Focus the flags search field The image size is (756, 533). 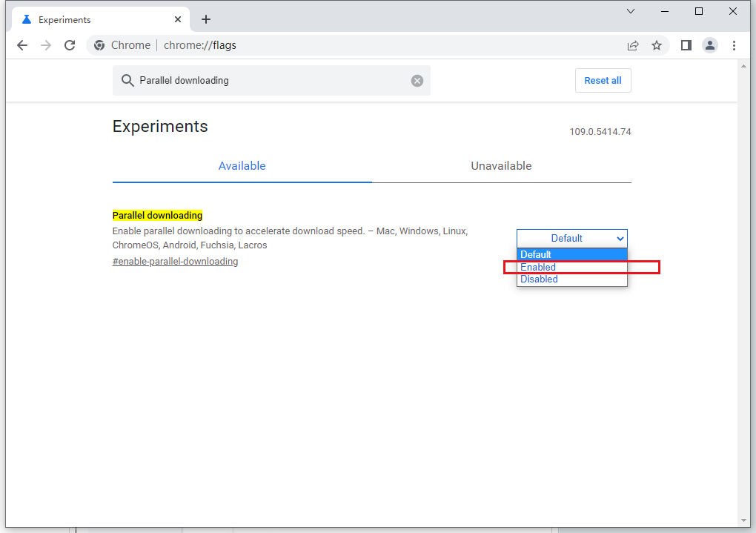271,81
